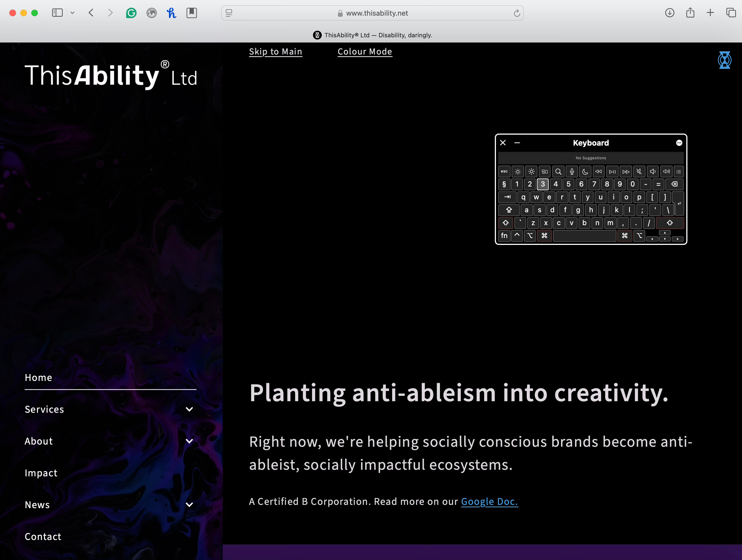Click the Safari address bar
Viewport: 742px width, 560px height.
tap(372, 13)
